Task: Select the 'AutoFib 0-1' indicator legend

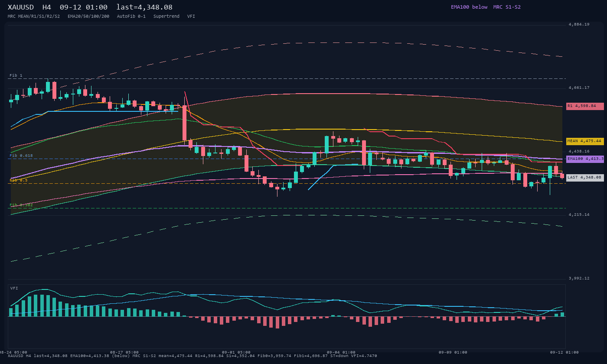Action: [131, 16]
